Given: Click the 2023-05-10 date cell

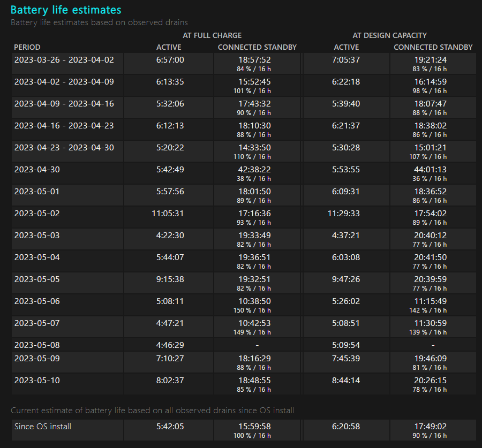Looking at the screenshot, I should coord(37,381).
